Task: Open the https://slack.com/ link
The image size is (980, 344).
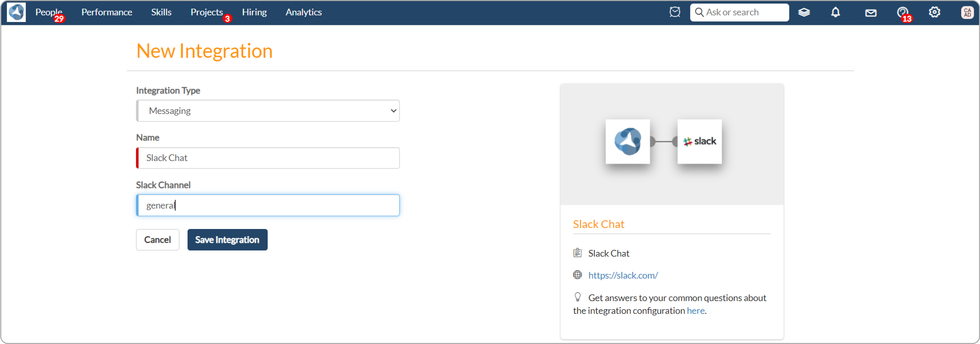Action: click(x=623, y=275)
